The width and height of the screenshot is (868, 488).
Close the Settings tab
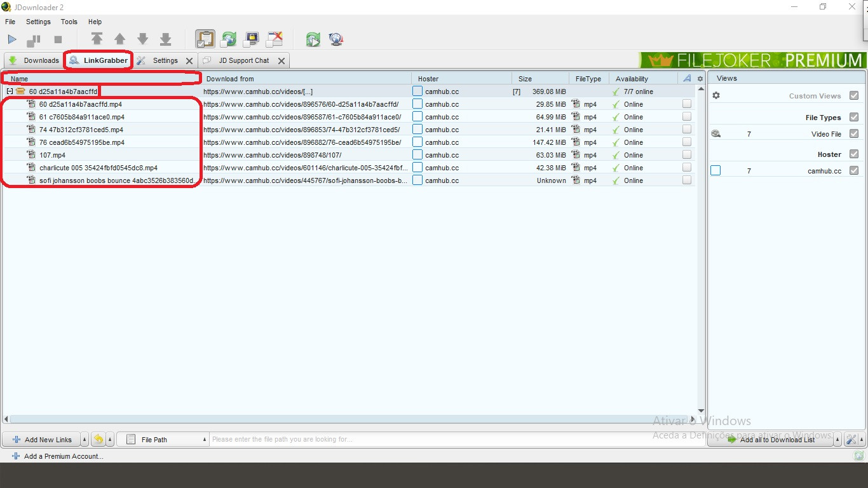click(189, 61)
